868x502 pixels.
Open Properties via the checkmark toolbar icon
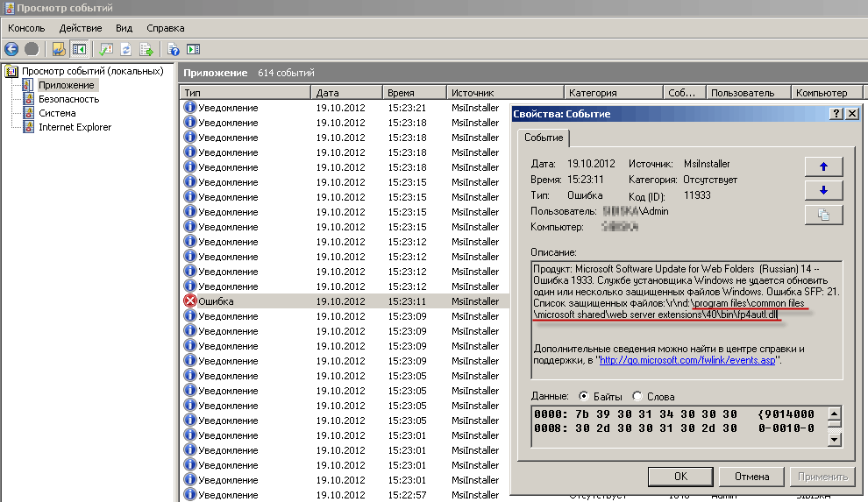point(106,49)
